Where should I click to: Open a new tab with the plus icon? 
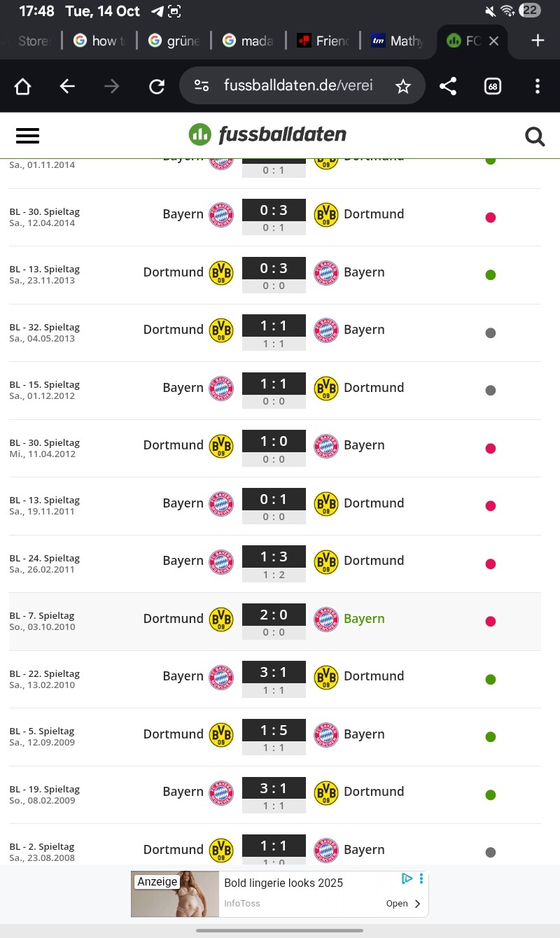[538, 41]
